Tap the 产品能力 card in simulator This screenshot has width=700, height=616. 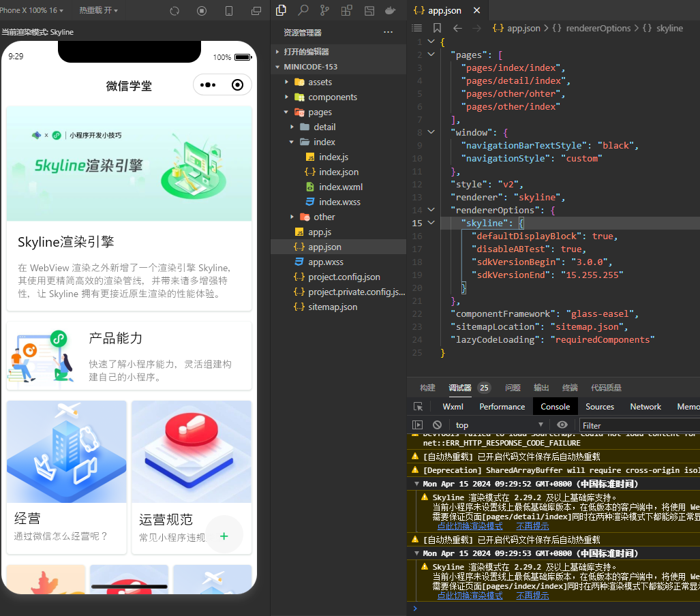(x=129, y=356)
